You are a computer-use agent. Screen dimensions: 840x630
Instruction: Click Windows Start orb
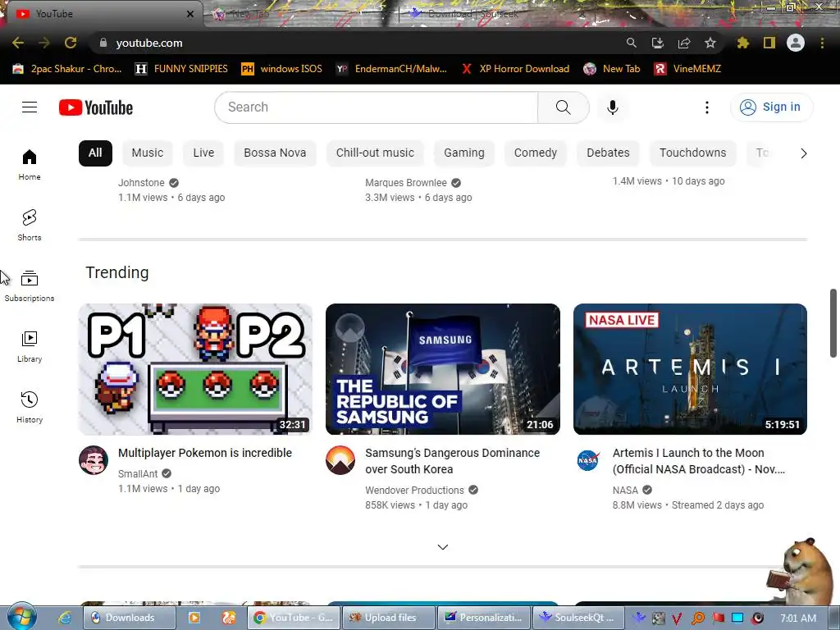click(21, 617)
